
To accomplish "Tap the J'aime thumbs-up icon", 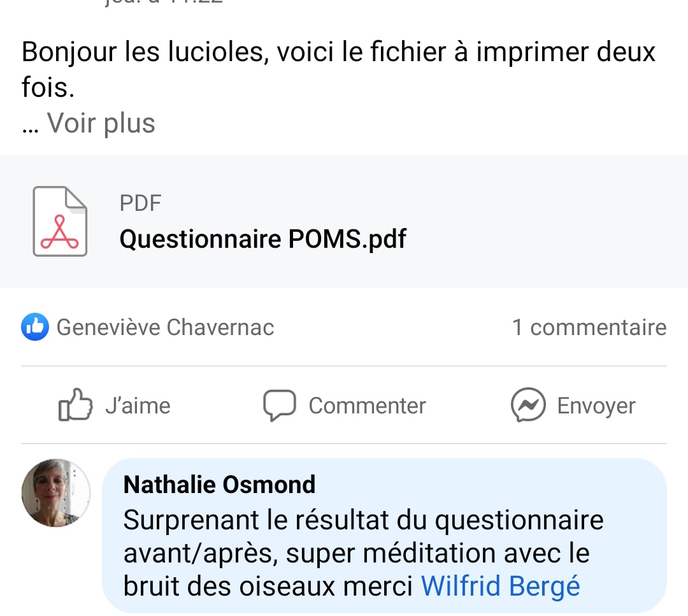I will [x=75, y=405].
